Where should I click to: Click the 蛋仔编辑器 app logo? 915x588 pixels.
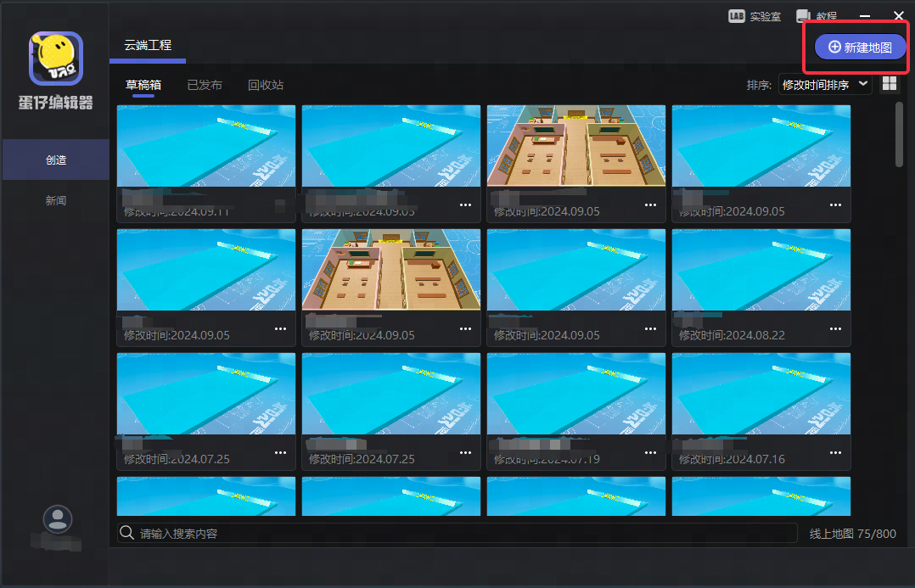tap(56, 59)
